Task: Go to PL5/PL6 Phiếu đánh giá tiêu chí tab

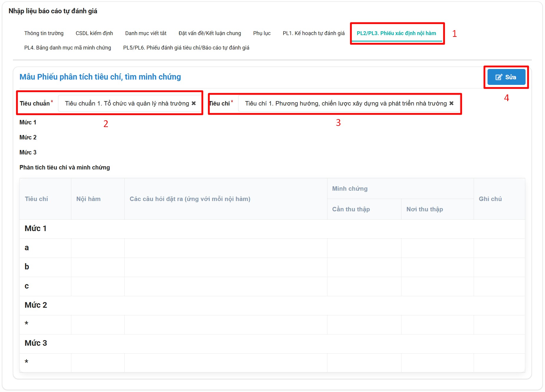Action: point(186,48)
